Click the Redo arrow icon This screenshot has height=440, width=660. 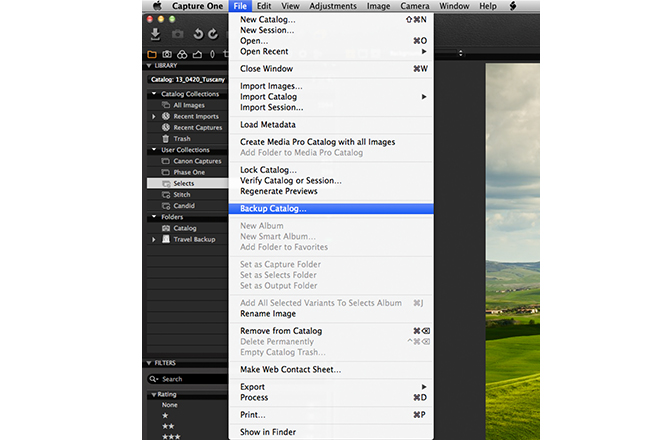[x=213, y=34]
